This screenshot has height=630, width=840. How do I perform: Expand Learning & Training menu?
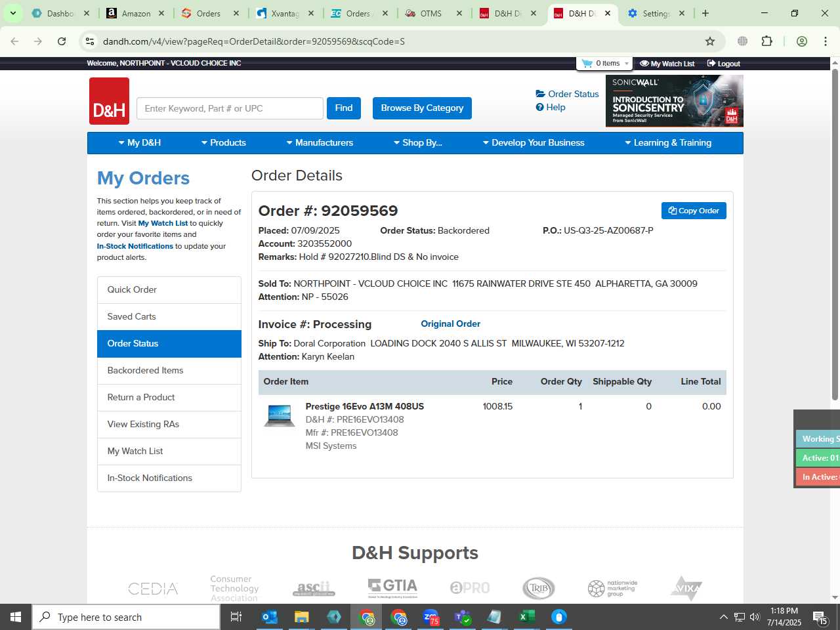click(668, 142)
